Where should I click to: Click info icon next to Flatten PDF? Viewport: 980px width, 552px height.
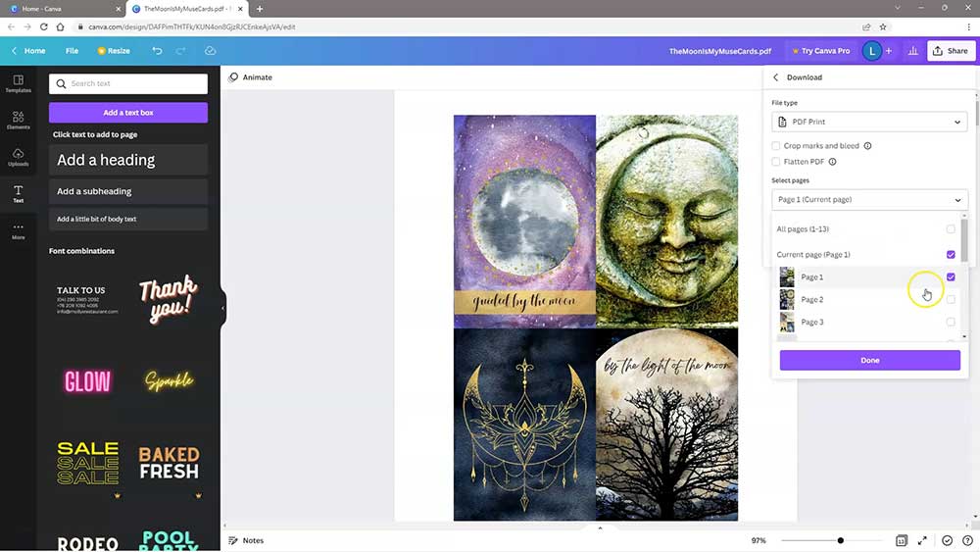[x=832, y=162]
